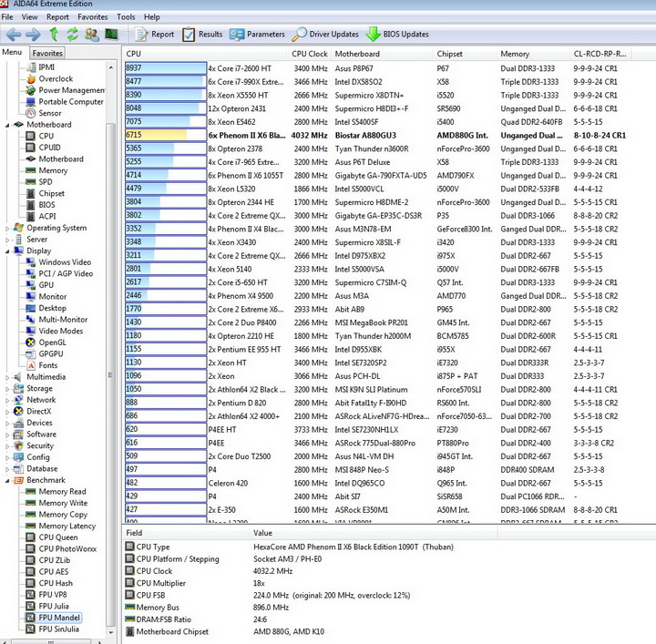Click the green Refresh toolbar icon
Viewport: 656px width, 644px height.
point(73,35)
